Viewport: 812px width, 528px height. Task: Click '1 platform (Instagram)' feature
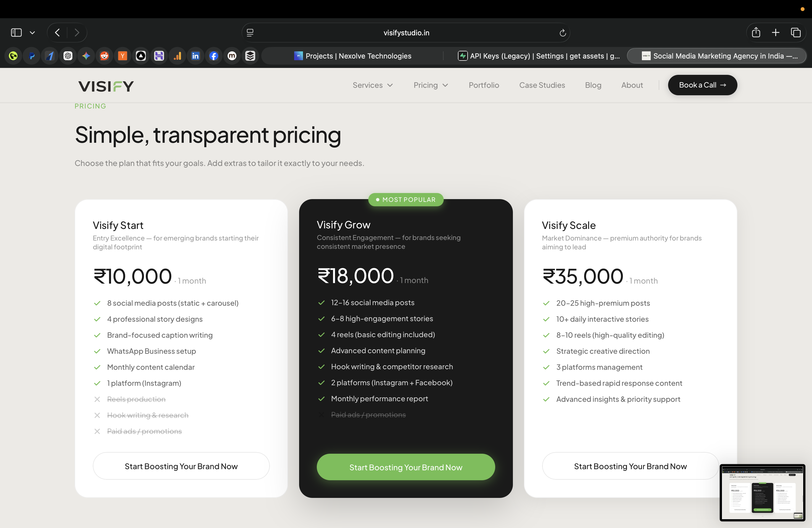144,383
